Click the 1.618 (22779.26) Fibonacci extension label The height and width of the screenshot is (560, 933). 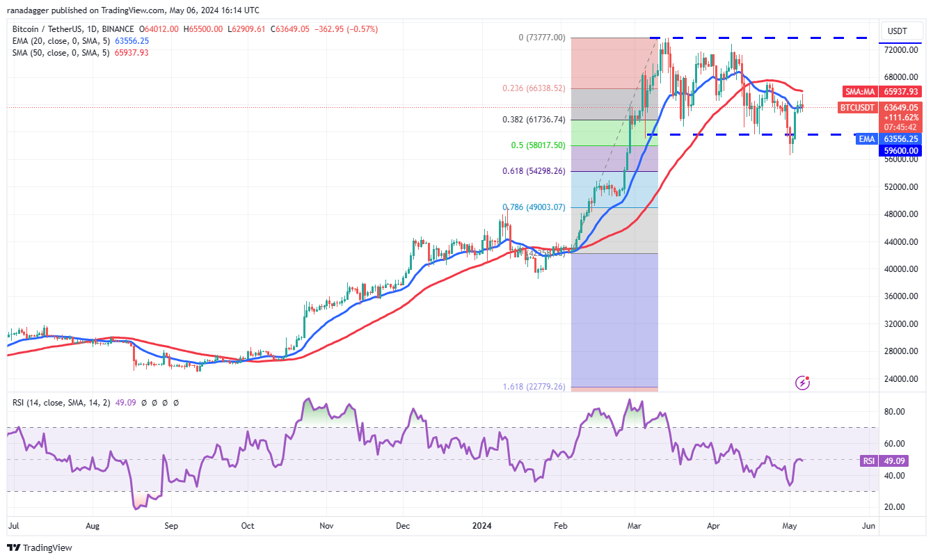point(534,387)
